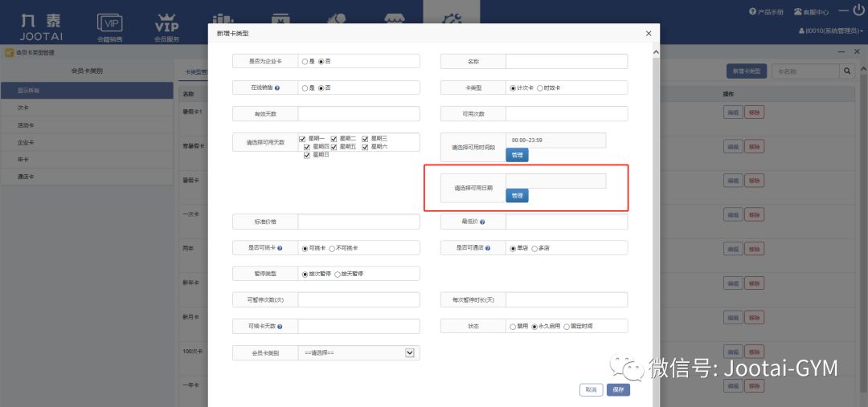Viewport: 868px width, 407px height.
Task: Set status to 禁用
Action: 513,327
